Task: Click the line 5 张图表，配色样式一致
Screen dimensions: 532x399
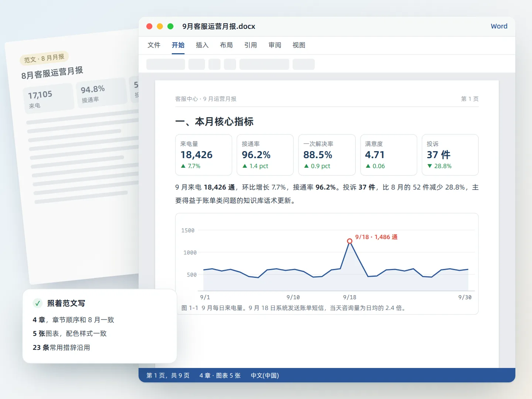Action: 69,334
